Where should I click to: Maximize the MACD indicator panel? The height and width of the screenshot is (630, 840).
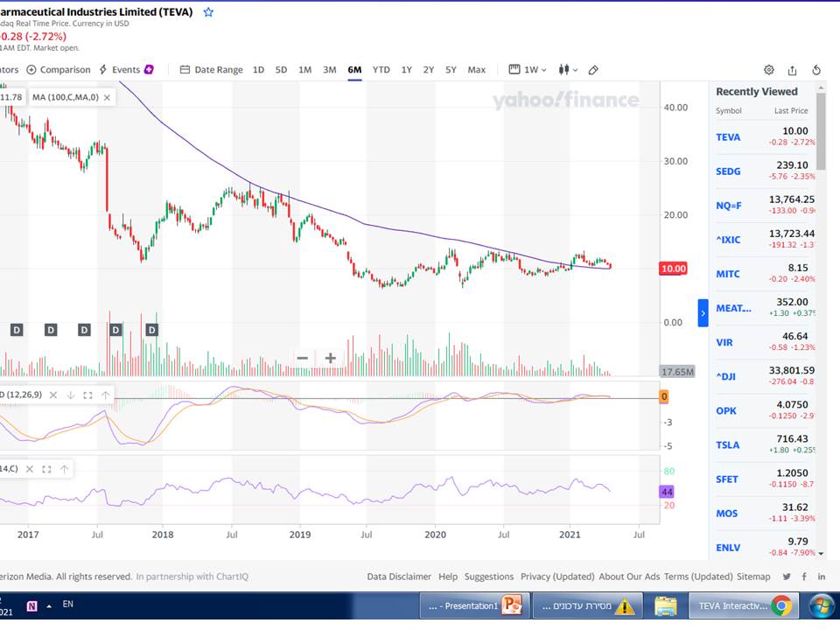[x=87, y=395]
